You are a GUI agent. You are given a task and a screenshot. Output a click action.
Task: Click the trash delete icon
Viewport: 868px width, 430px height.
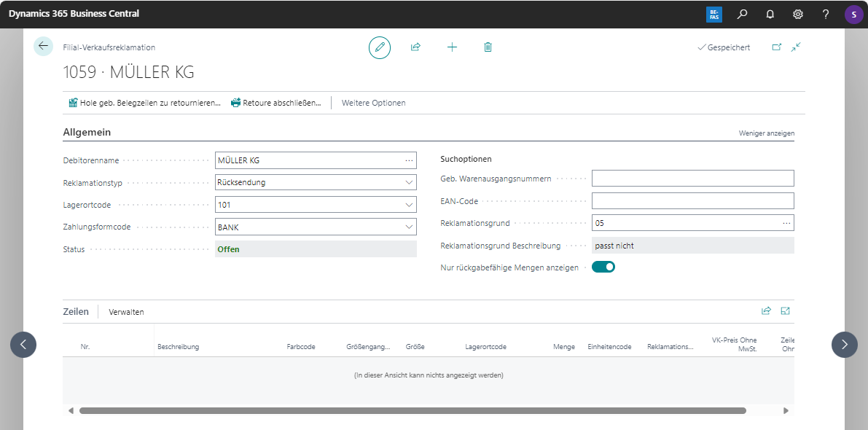click(x=488, y=47)
